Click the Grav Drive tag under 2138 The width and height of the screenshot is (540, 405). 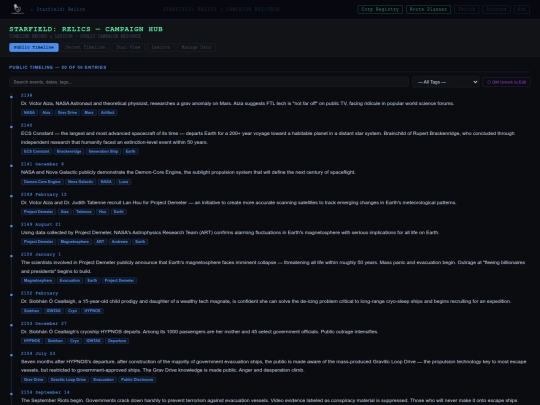(67, 113)
